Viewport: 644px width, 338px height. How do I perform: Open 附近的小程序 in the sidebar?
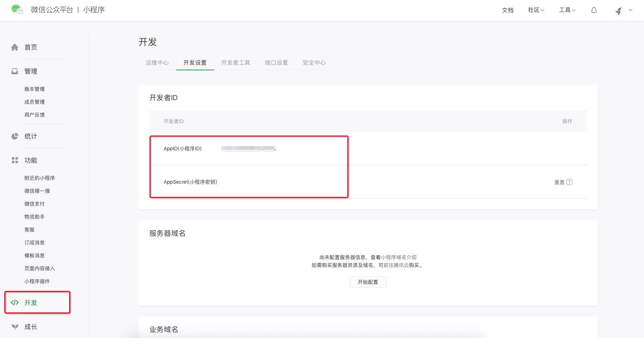[x=39, y=178]
